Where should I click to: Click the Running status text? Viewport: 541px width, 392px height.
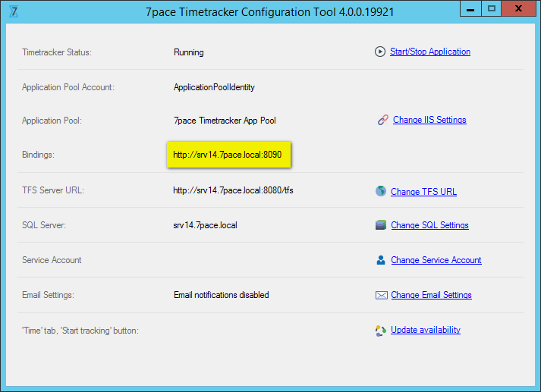tap(189, 52)
